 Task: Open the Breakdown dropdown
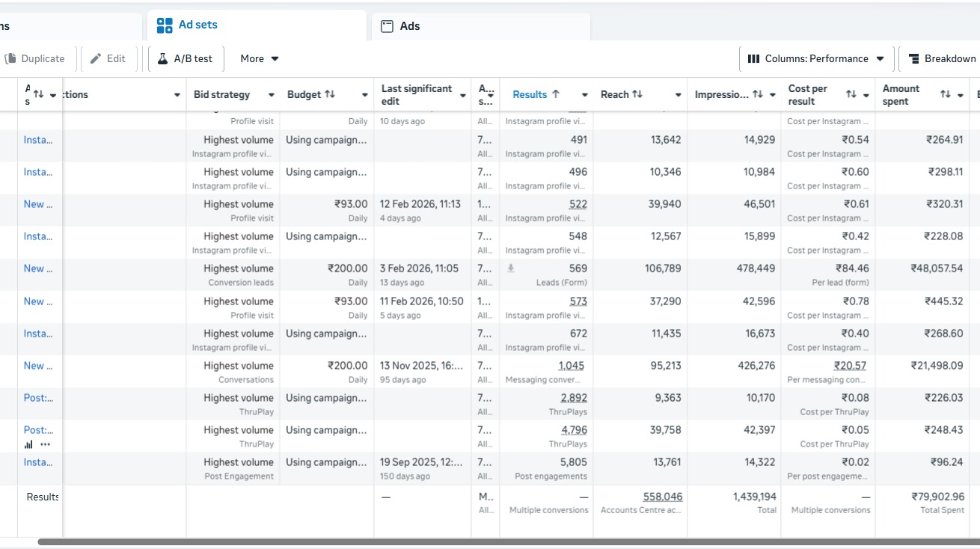tap(943, 59)
